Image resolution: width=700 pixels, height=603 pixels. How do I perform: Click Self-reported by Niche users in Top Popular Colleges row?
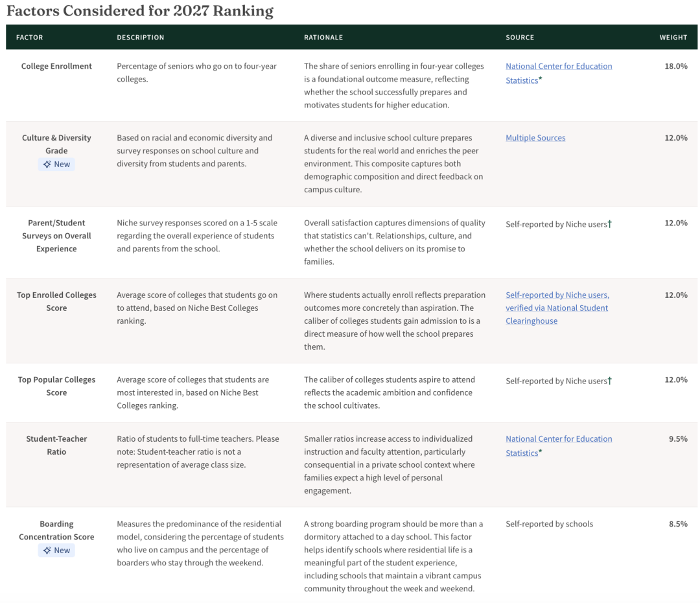[559, 381]
